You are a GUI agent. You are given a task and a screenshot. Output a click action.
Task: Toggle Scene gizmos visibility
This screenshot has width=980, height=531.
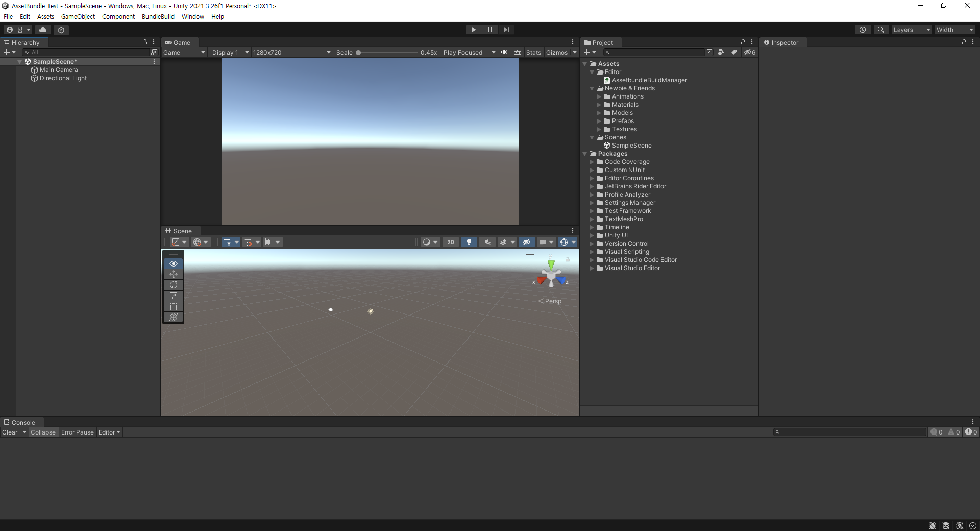point(563,242)
